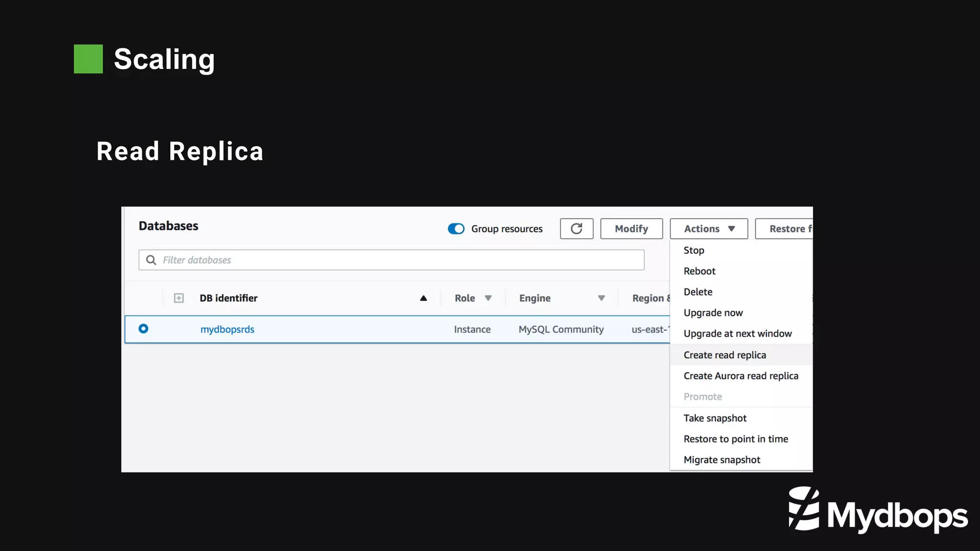Open the Actions dropdown
Viewport: 980px width, 551px height.
click(709, 229)
